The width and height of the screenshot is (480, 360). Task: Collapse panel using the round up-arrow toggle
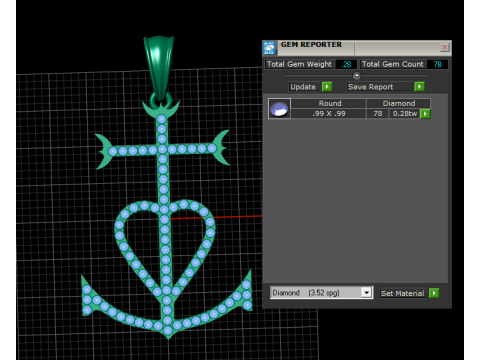point(357,76)
